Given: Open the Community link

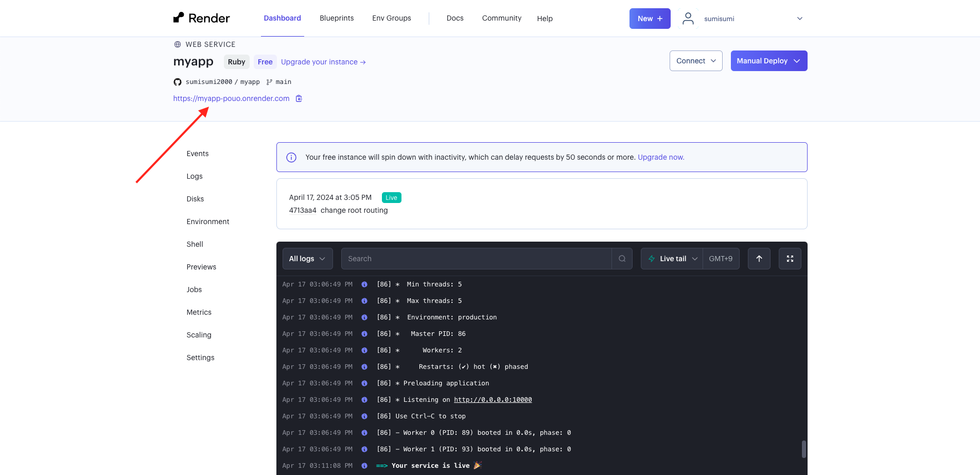Looking at the screenshot, I should [502, 18].
